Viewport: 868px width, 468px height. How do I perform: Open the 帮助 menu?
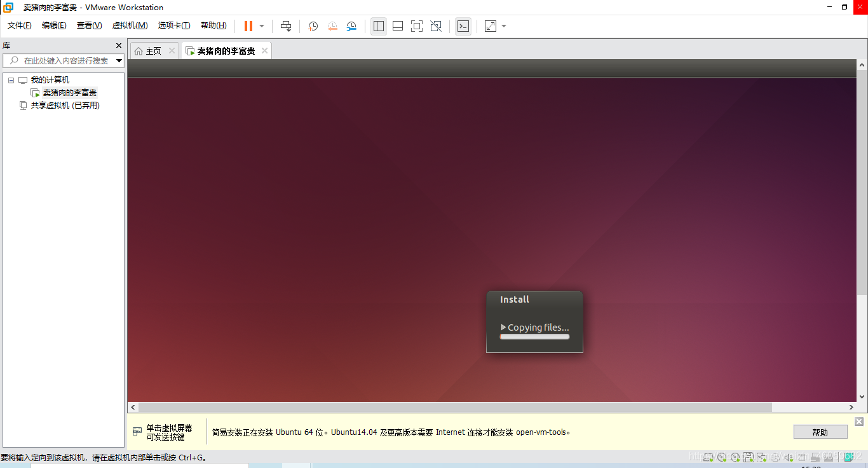coord(214,25)
